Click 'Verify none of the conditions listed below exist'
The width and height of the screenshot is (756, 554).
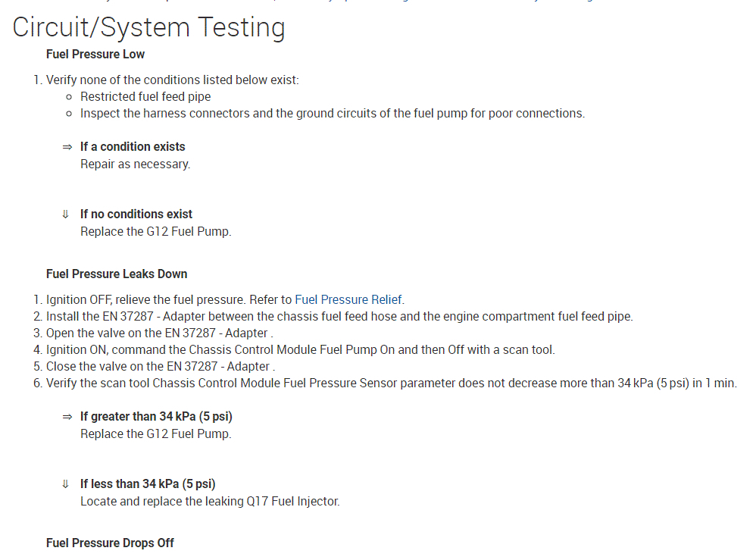point(173,80)
